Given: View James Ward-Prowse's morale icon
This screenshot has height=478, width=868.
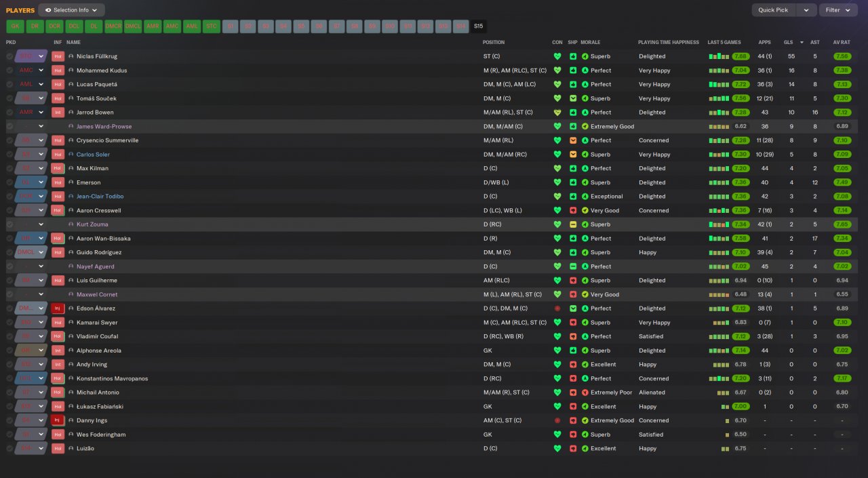Looking at the screenshot, I should point(585,127).
